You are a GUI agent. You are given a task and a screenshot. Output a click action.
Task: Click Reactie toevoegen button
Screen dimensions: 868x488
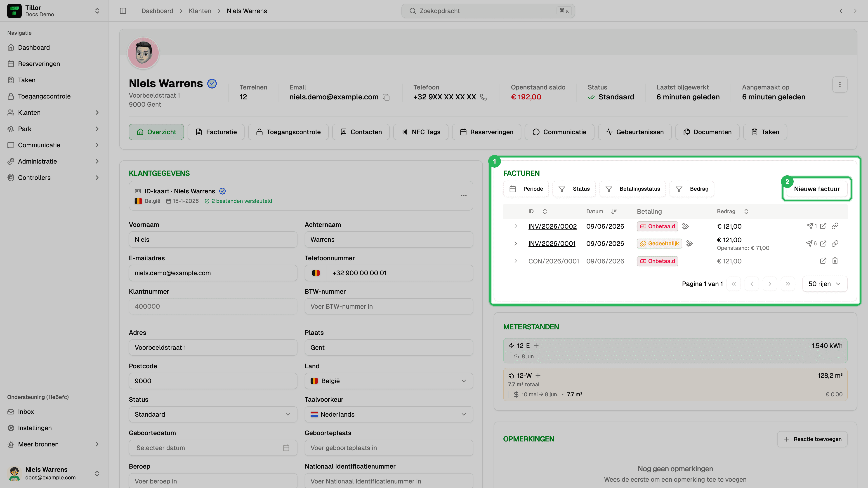tap(812, 439)
